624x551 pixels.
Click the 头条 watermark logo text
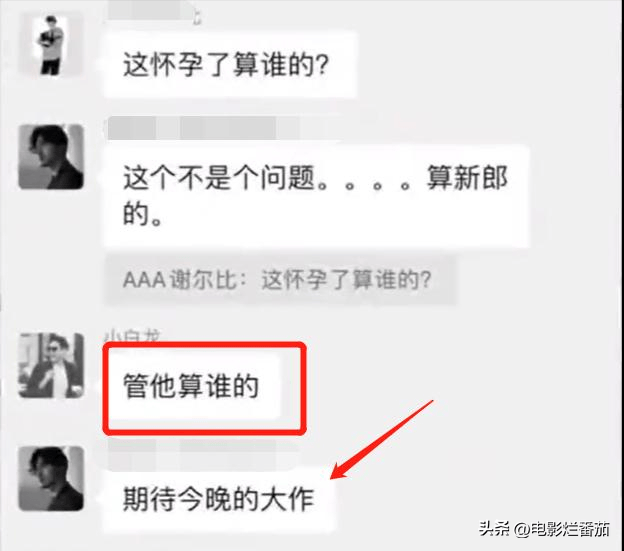pos(494,530)
